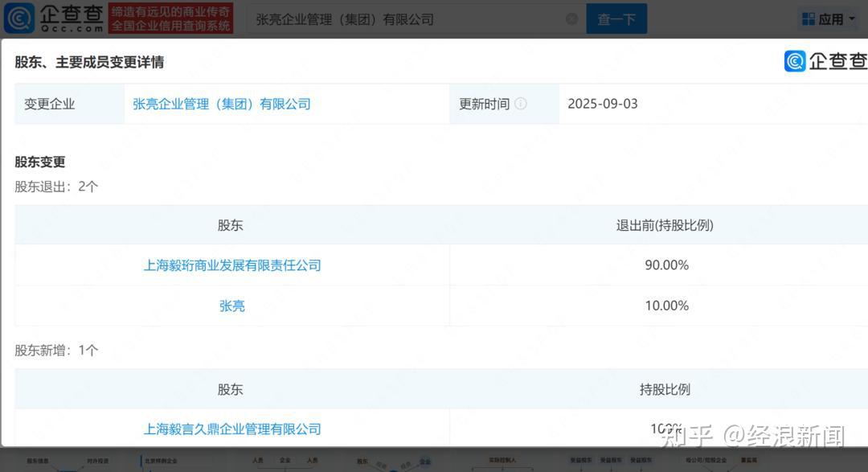Click the Qcc.com logo icon in the header
The width and height of the screenshot is (868, 472).
(20, 18)
